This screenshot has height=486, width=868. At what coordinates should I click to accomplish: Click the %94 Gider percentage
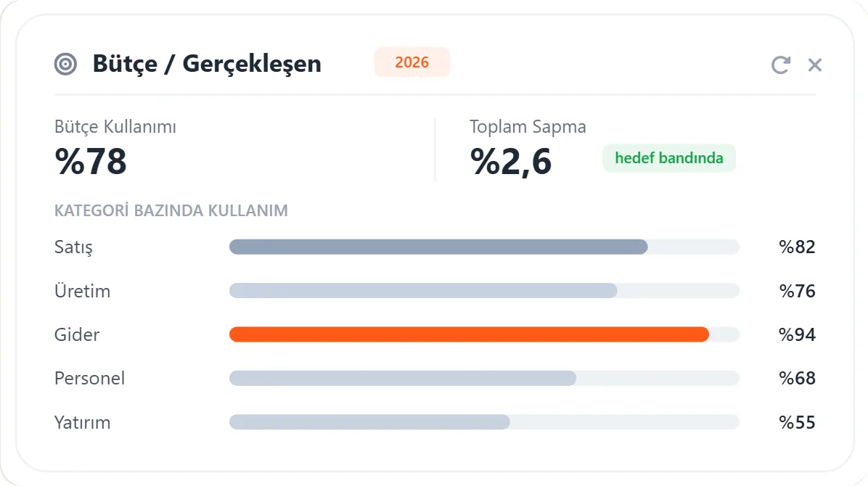tap(797, 334)
